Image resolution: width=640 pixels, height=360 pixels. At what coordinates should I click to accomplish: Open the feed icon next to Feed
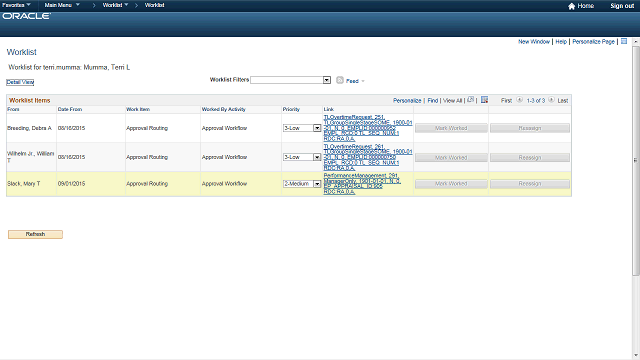click(x=340, y=80)
